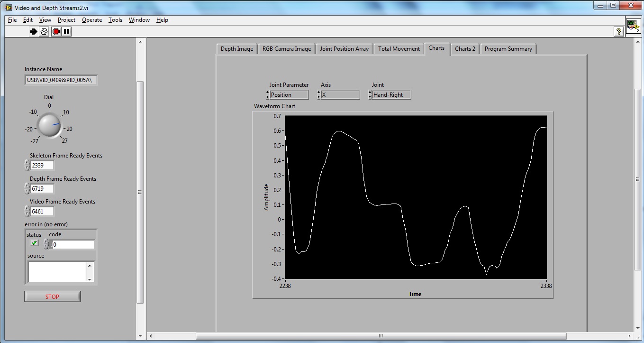Click the Waveform Chart title label
Screen dimensions: 644x343
274,106
